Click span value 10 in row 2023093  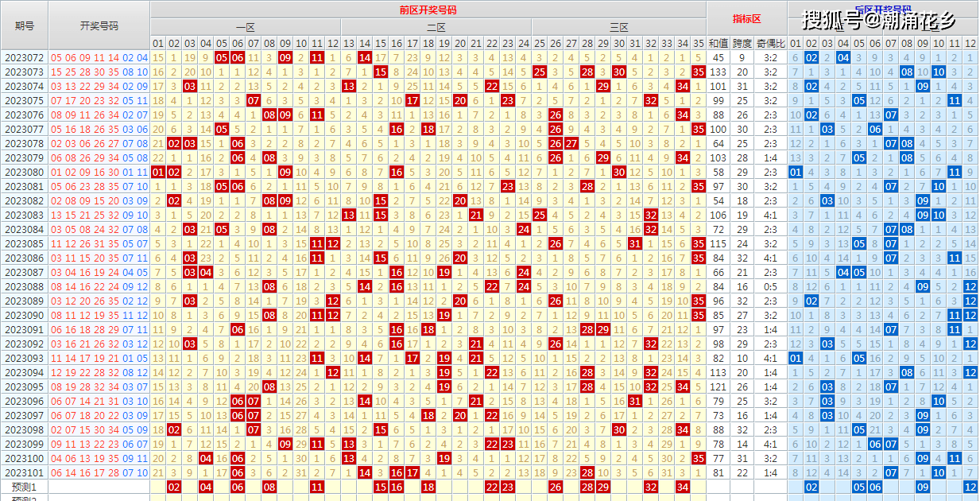pos(742,358)
